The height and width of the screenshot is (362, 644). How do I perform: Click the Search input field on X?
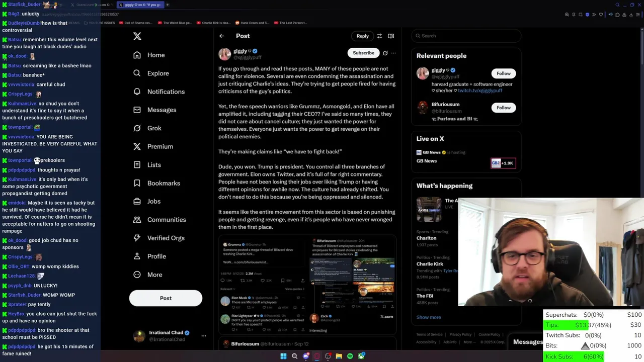coord(466,36)
